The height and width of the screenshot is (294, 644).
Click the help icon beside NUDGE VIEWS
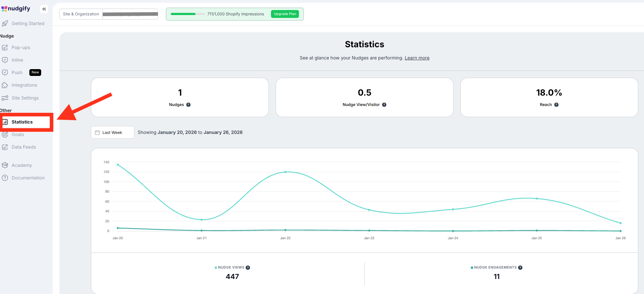click(248, 268)
